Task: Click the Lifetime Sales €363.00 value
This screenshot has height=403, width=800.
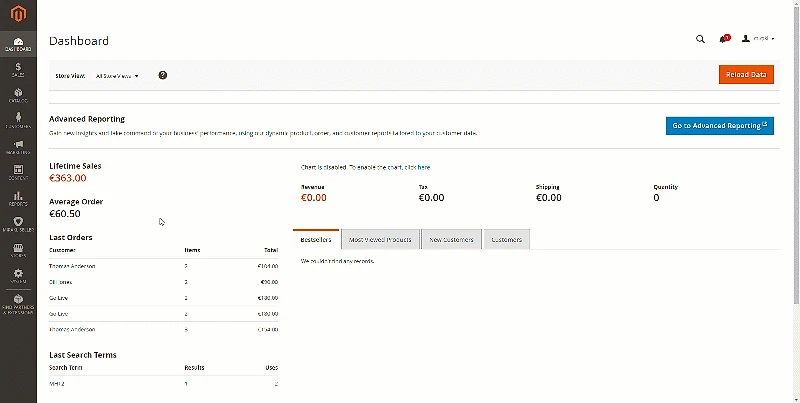Action: coord(68,178)
